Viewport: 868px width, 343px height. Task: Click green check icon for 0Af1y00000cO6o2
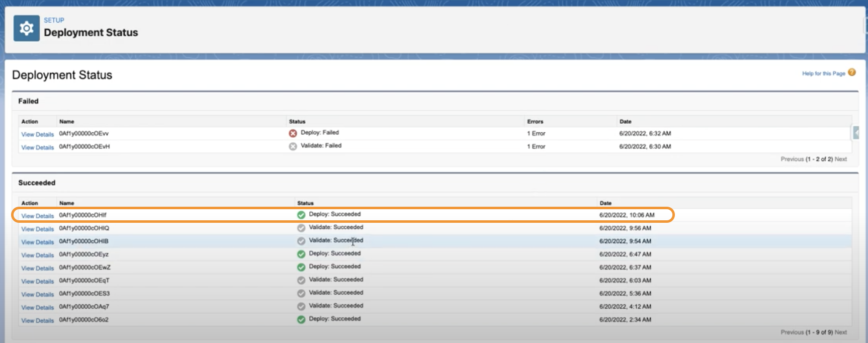coord(301,319)
